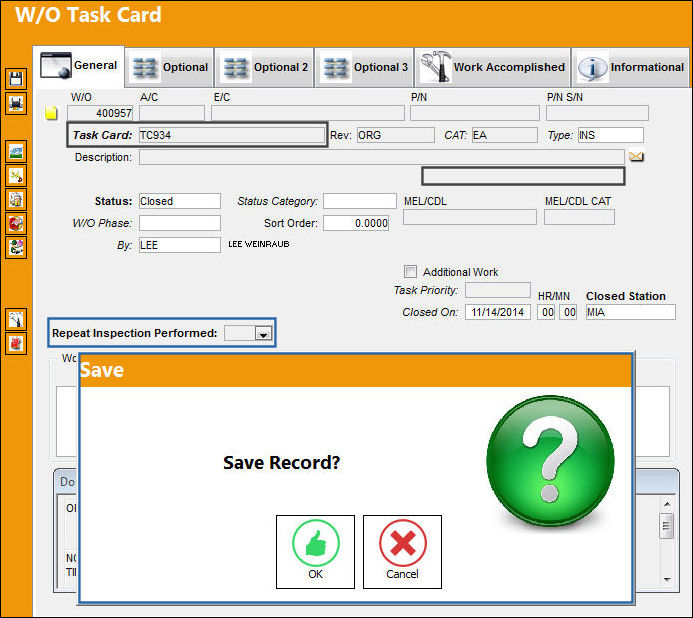Click the W/O field showing 400957

pyautogui.click(x=100, y=113)
